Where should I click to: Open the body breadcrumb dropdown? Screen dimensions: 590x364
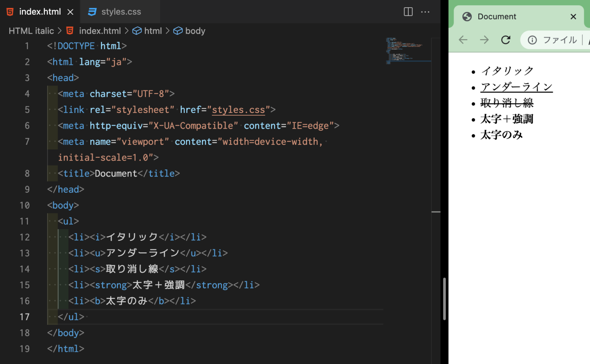click(195, 31)
